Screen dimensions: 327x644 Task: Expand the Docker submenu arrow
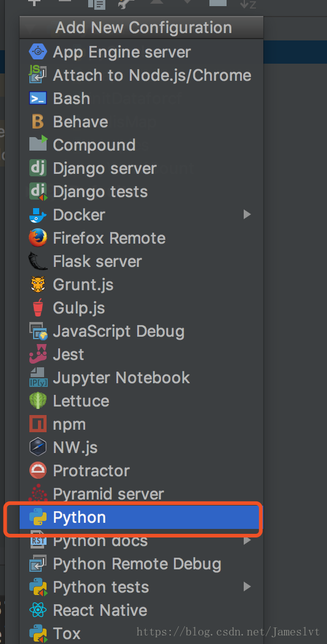[x=247, y=214]
